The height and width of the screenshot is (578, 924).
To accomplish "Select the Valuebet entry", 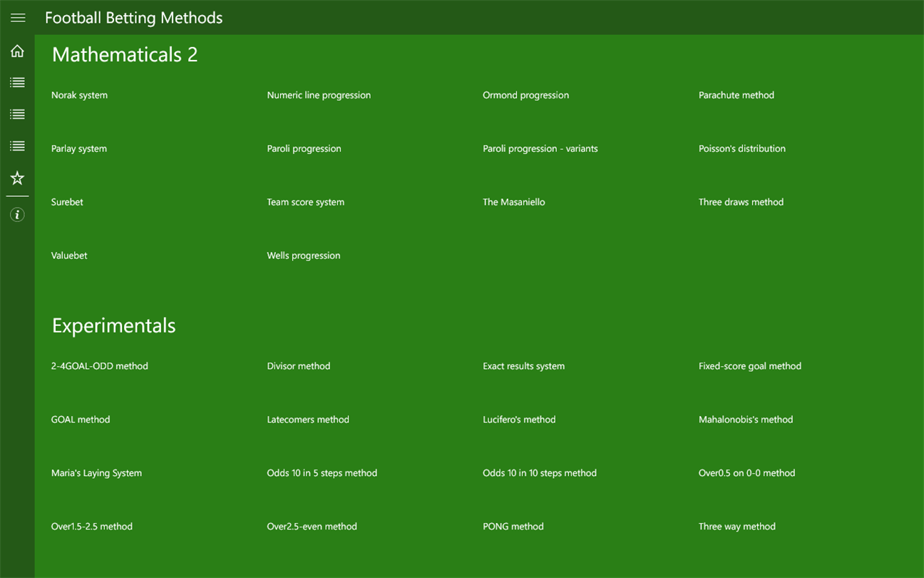I will 69,255.
